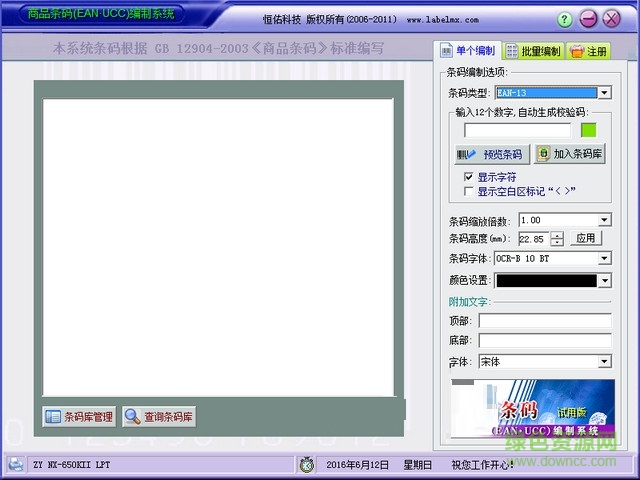Click the printer icon in status bar
The image size is (640, 480).
pyautogui.click(x=16, y=464)
